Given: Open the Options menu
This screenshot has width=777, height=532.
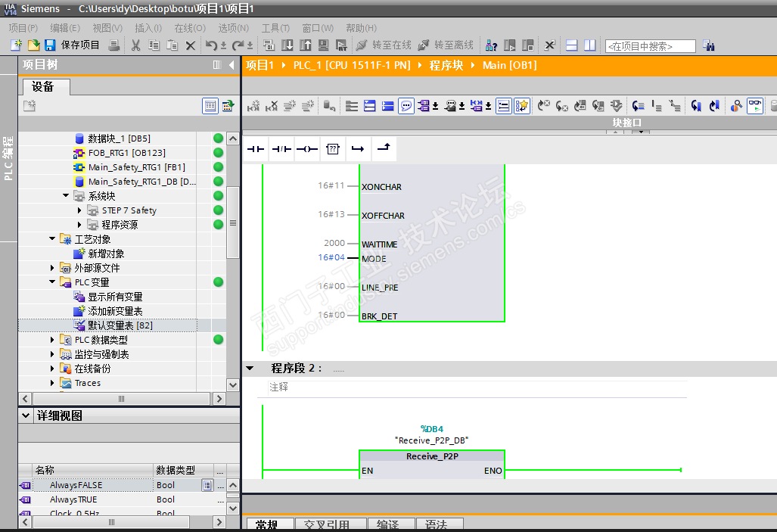Looking at the screenshot, I should [x=233, y=28].
